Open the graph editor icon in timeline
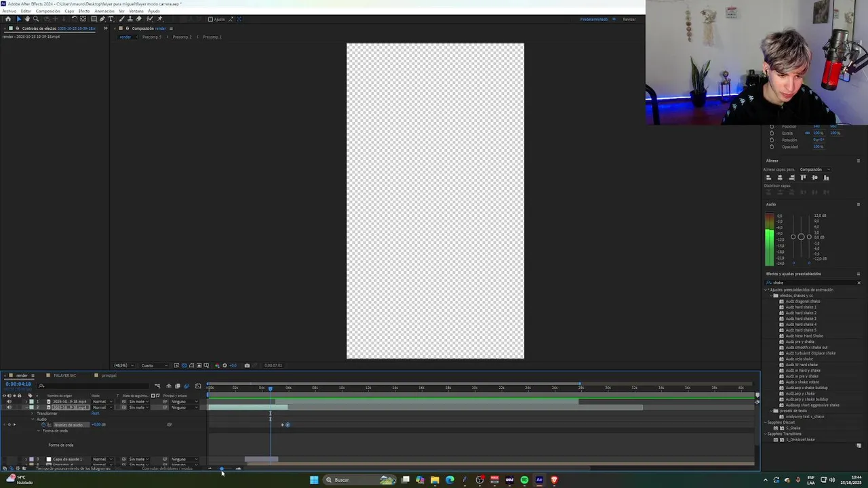Viewport: 868px width, 488px height. tap(198, 386)
